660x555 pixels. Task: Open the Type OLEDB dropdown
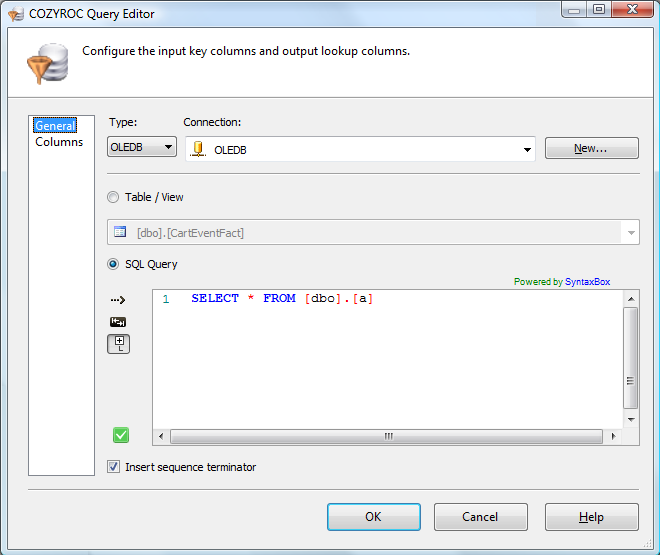142,147
